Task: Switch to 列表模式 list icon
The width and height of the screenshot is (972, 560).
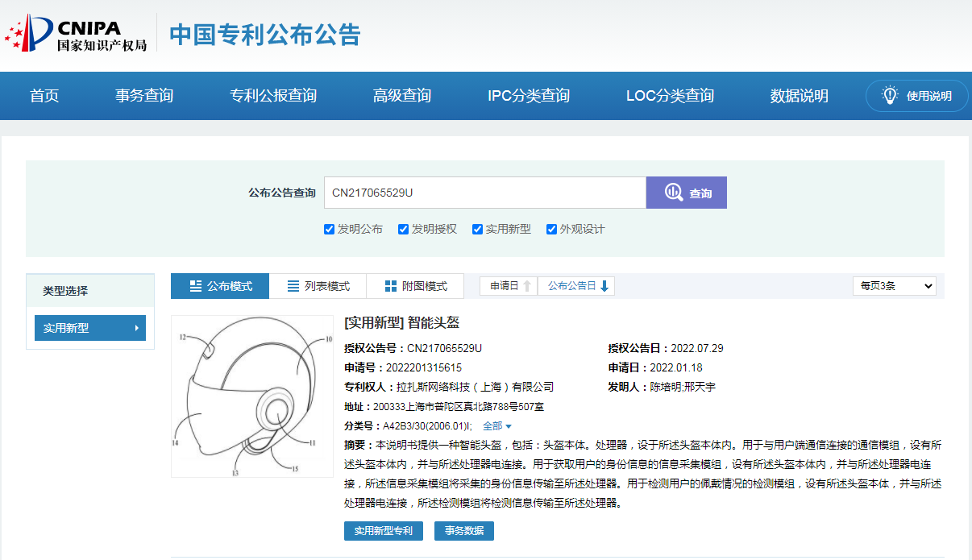Action: [293, 286]
